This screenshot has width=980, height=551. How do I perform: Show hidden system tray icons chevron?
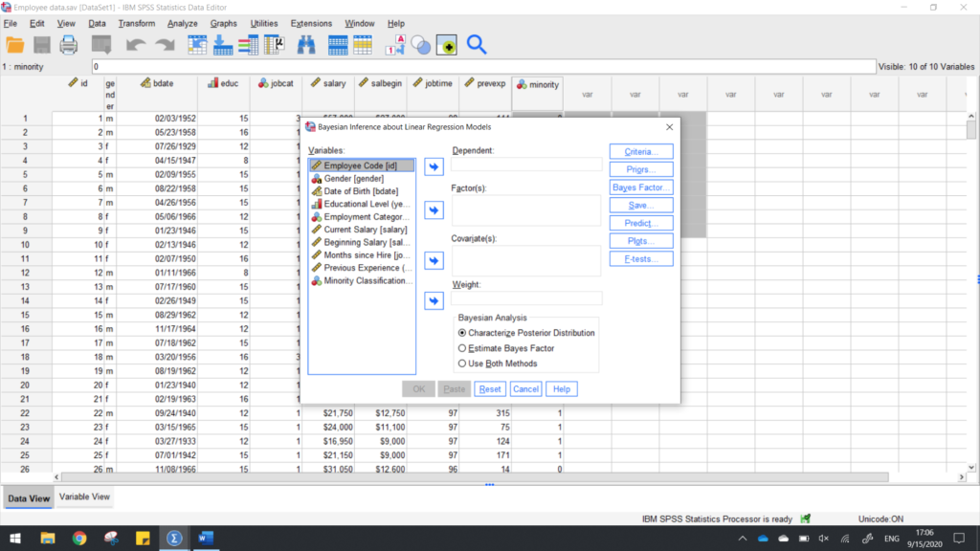tap(743, 539)
